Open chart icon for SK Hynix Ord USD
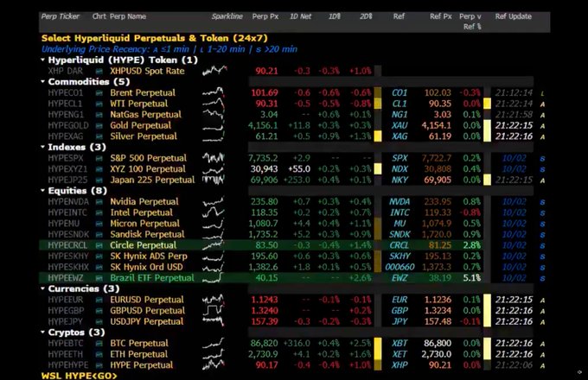The image size is (588, 380). click(x=99, y=268)
